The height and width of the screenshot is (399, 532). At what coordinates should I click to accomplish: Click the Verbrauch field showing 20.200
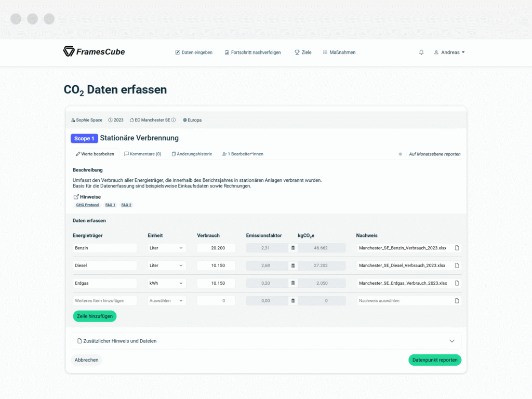click(216, 248)
